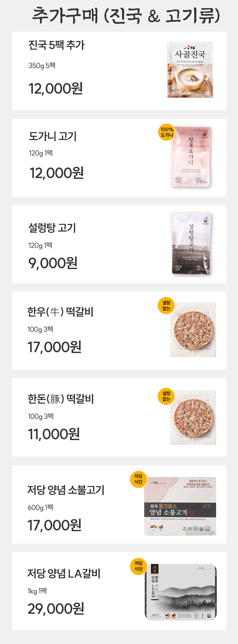Image resolution: width=238 pixels, height=644 pixels.
Task: Select the 진국 5팩 추가 title
Action: point(56,45)
